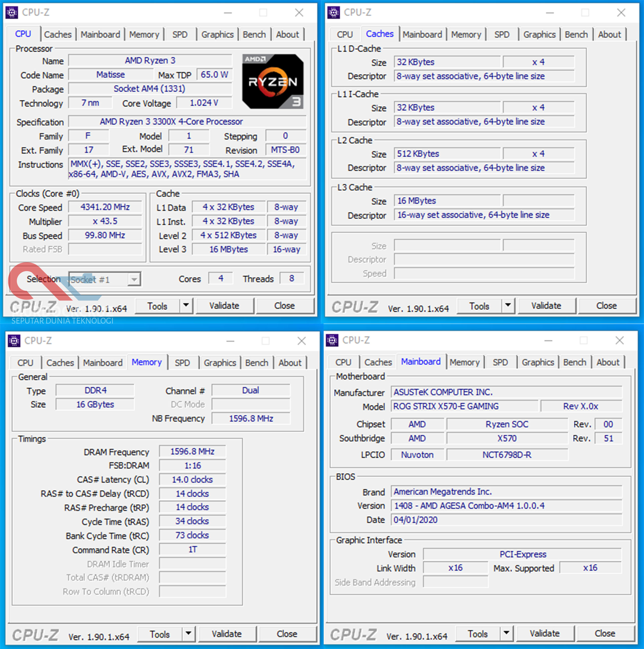Minimize the CPU tab window

click(228, 13)
